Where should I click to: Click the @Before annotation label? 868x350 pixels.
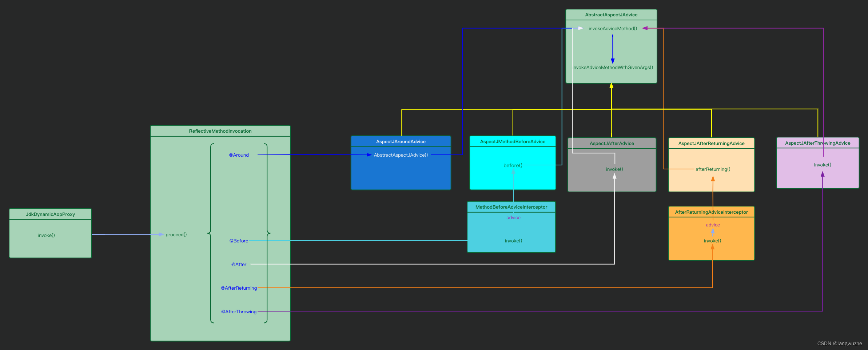tap(239, 241)
